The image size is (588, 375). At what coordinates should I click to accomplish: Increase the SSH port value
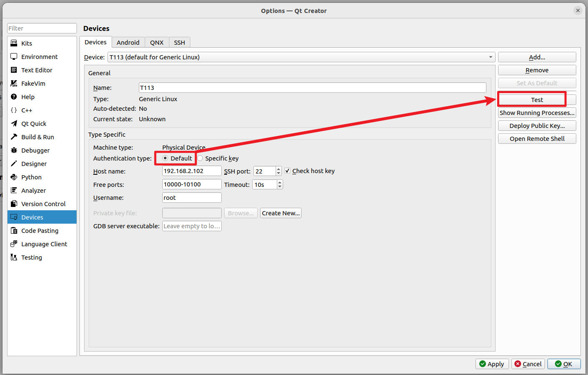pyautogui.click(x=279, y=169)
